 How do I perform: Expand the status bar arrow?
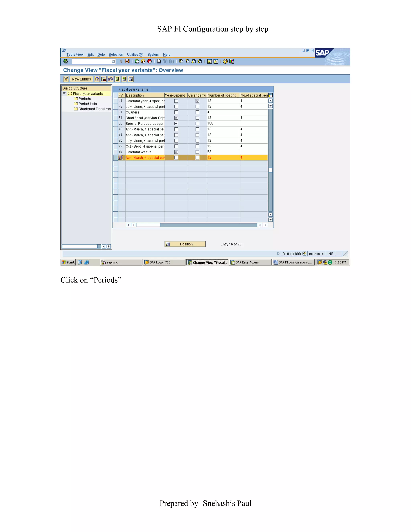tap(278, 254)
